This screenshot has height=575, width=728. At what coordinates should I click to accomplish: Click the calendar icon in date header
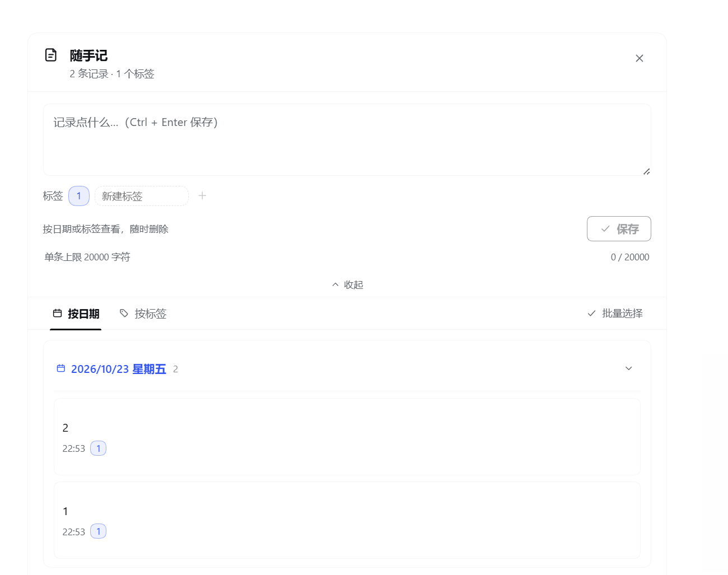61,368
